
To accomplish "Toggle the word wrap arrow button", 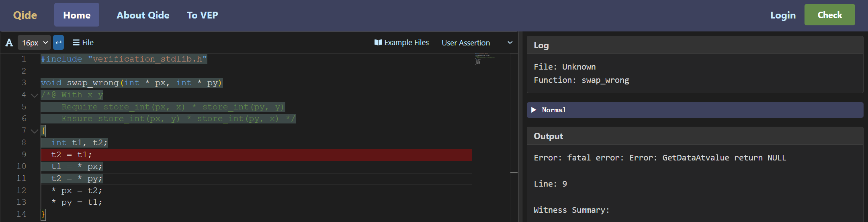I will [x=59, y=43].
